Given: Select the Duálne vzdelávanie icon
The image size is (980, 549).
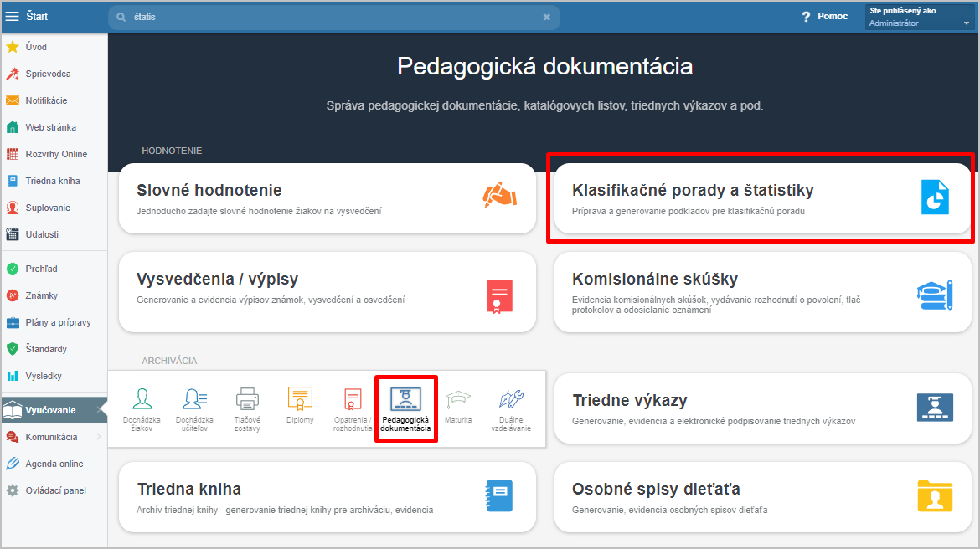Looking at the screenshot, I should (511, 400).
